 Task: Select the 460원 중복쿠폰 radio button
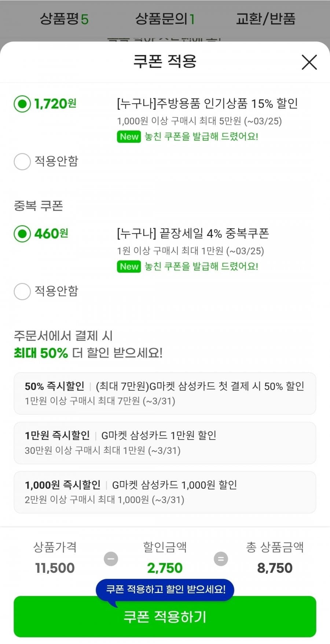(22, 234)
